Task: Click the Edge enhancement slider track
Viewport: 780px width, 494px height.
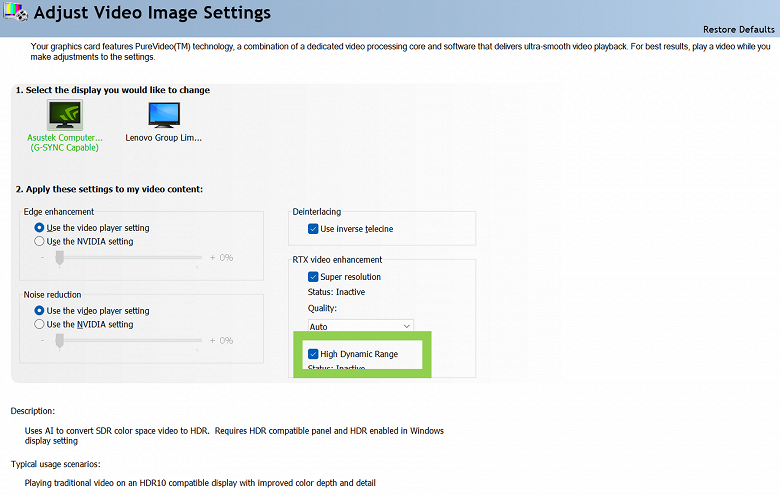Action: point(130,258)
